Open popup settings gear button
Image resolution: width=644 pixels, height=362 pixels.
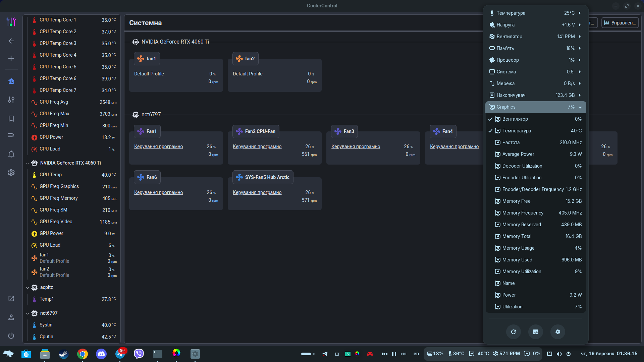(x=557, y=332)
